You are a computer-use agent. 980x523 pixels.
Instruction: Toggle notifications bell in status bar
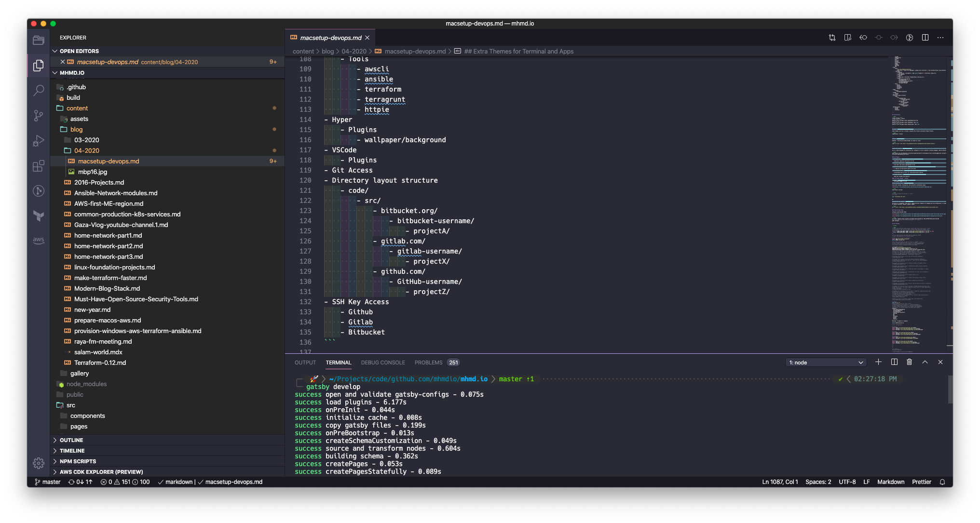click(942, 482)
